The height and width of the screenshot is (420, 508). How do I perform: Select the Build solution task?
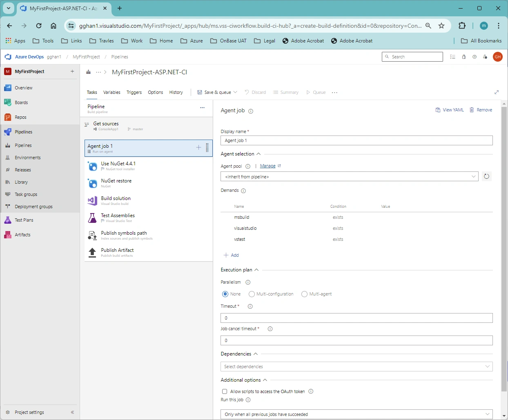pos(149,200)
